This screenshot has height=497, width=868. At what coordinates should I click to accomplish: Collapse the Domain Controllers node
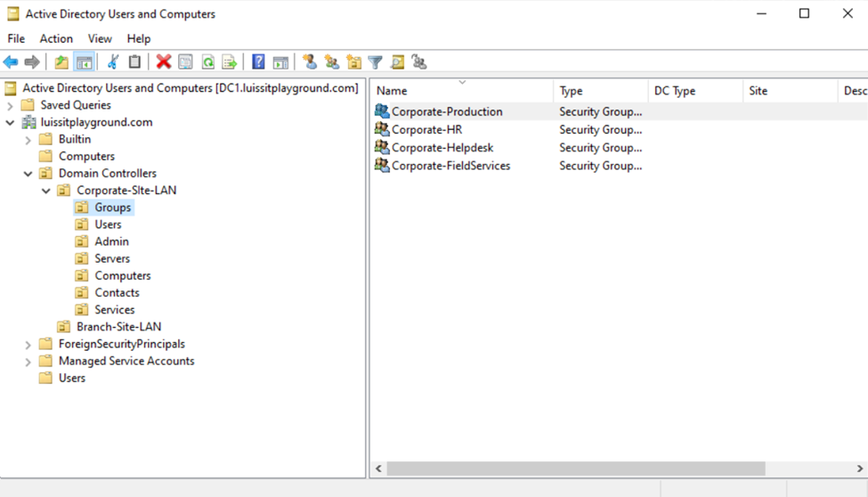click(x=28, y=174)
